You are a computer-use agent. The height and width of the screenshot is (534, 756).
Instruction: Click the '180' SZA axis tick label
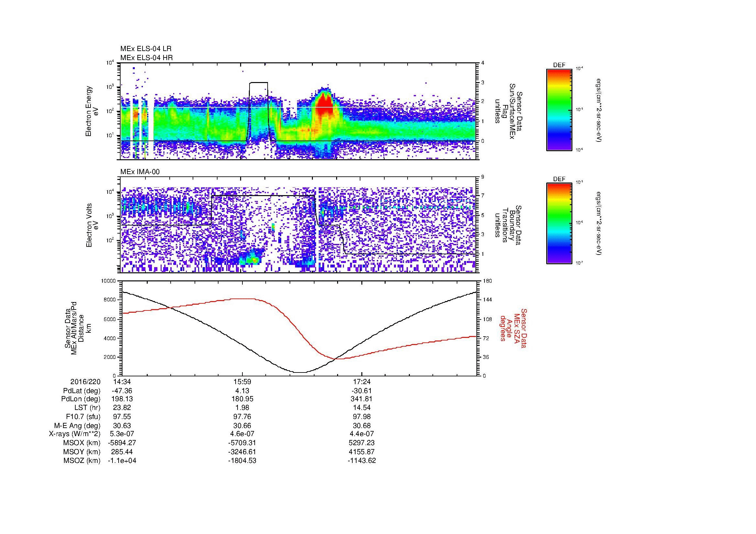click(488, 281)
